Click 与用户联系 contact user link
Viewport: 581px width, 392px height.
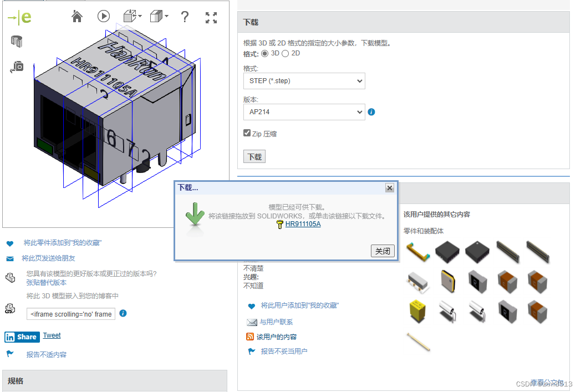coord(276,322)
